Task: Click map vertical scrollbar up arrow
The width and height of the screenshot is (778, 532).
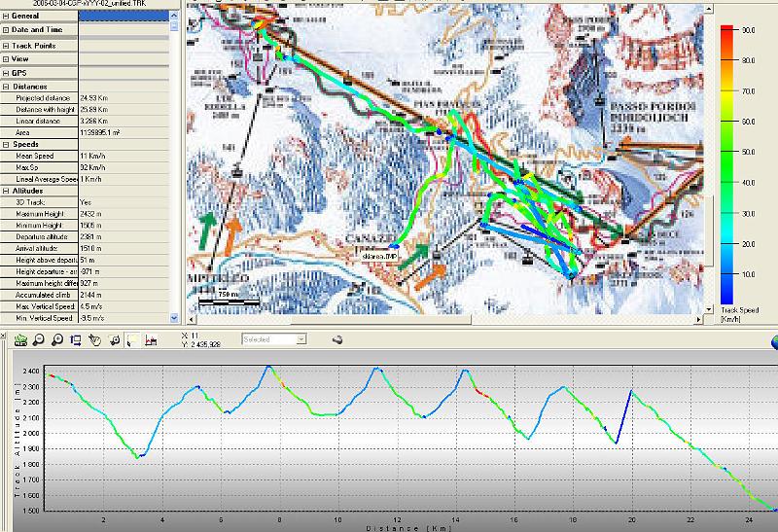Action: (x=709, y=9)
